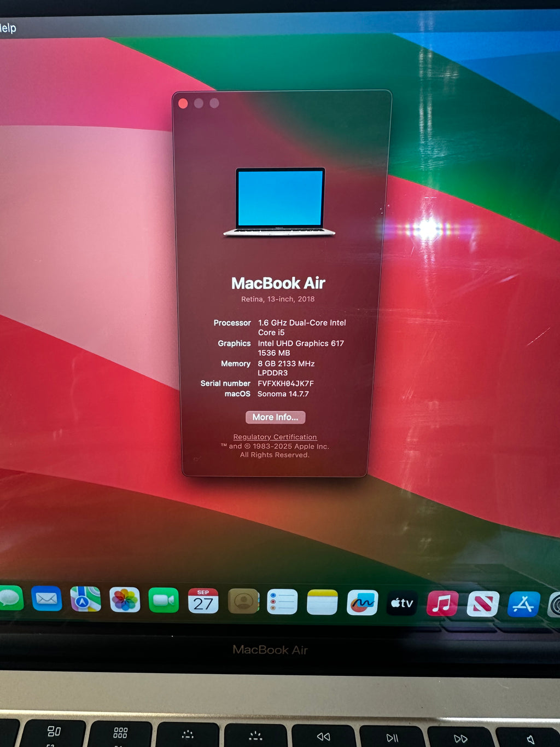Close the About This Mac window

coord(183,103)
